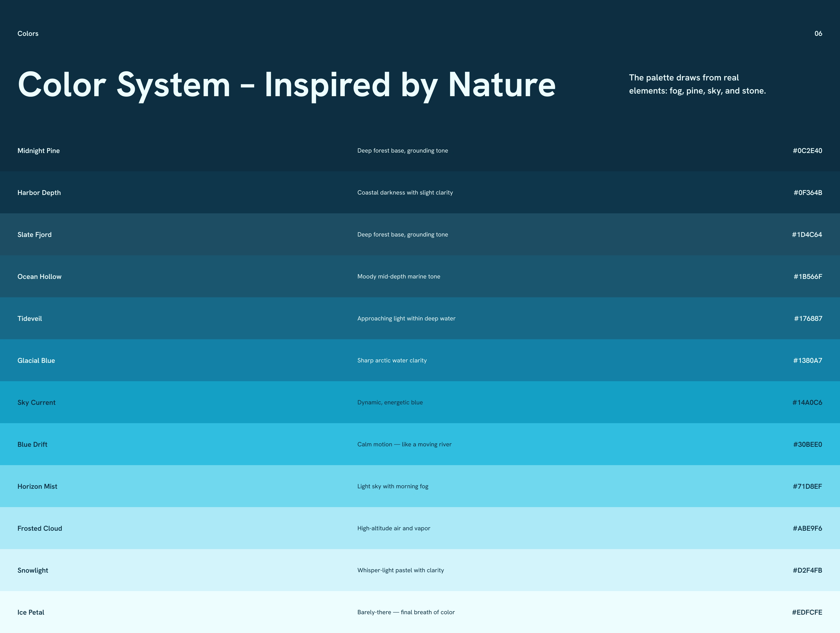Click the 'Moody mid-depth marine tone' description

pos(399,277)
